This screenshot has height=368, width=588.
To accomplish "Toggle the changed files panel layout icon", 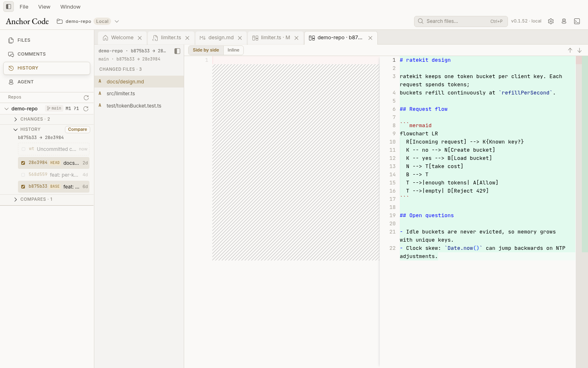I will [177, 51].
